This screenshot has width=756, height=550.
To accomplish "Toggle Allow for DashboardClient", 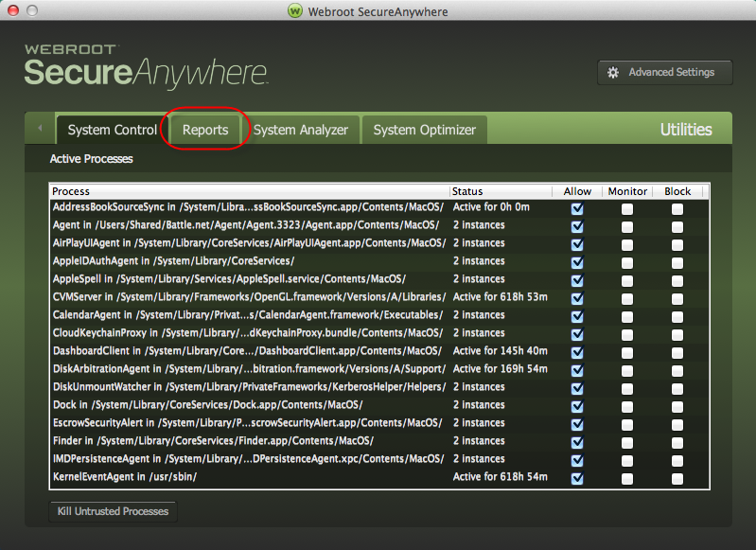I will (577, 353).
